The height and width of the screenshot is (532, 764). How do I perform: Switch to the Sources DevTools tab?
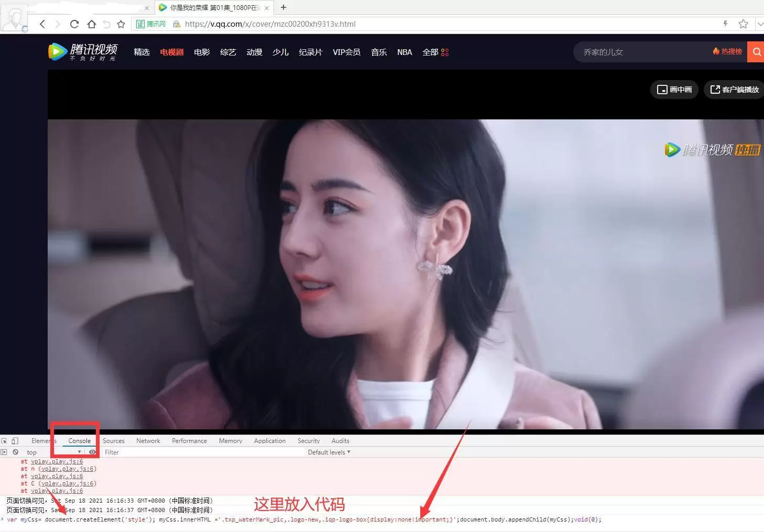coord(114,441)
